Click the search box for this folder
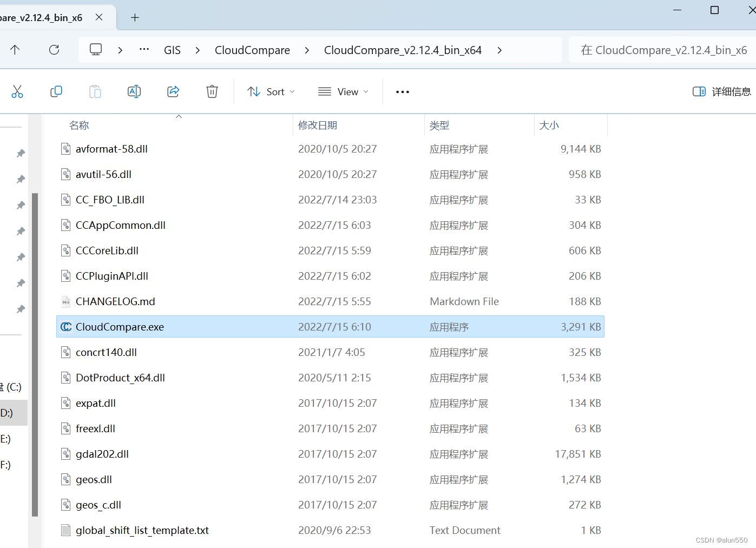Viewport: 756px width, 548px height. coord(662,50)
